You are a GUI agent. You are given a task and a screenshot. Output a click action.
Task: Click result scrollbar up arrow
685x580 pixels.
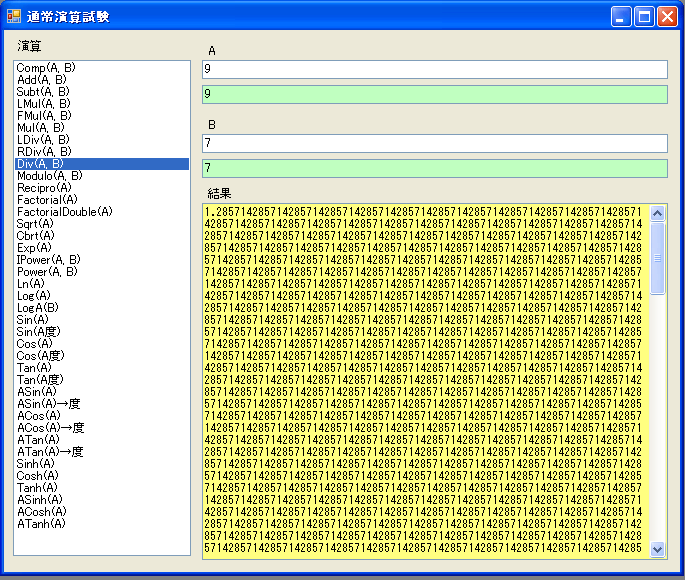pyautogui.click(x=657, y=213)
